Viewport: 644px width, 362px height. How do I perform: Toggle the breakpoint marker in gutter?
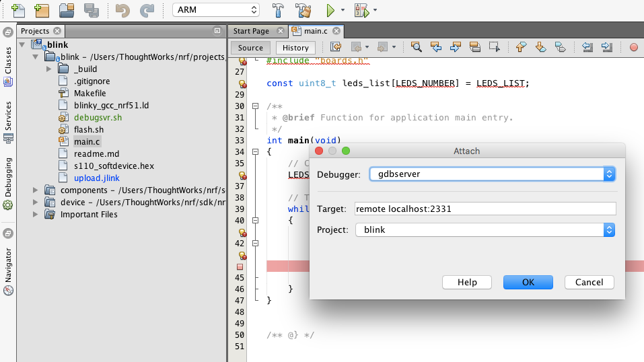click(240, 266)
